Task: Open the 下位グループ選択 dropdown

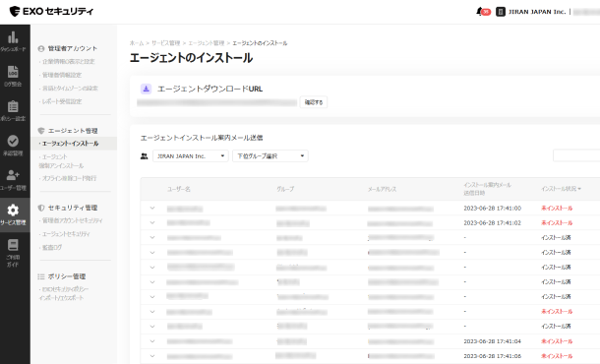Action: (x=270, y=156)
